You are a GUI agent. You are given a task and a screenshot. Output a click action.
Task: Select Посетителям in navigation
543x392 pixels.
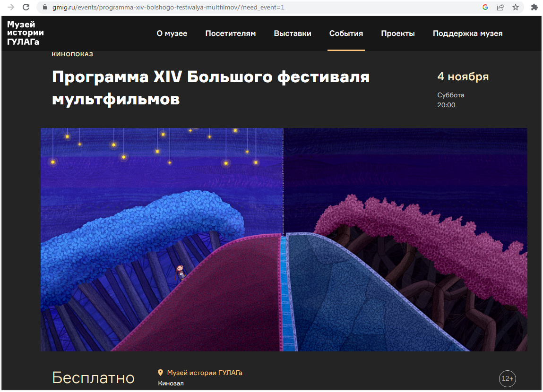(230, 34)
